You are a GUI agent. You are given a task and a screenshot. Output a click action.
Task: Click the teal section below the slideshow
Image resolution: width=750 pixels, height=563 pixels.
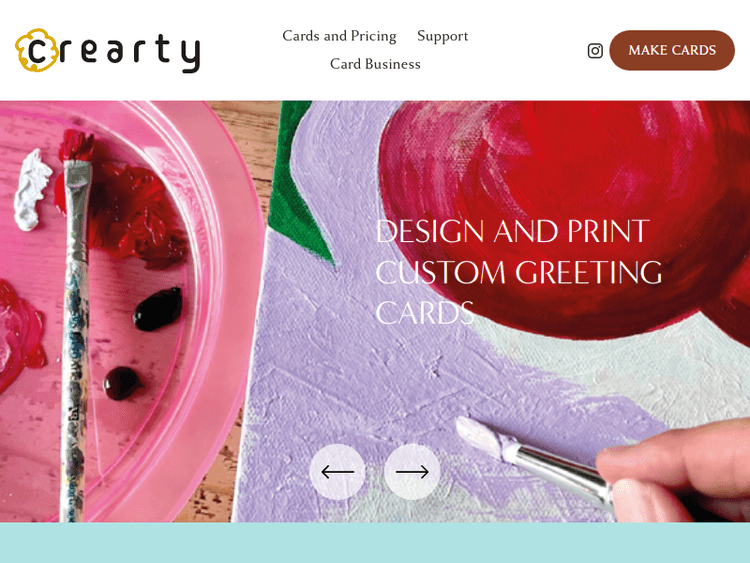click(x=375, y=542)
